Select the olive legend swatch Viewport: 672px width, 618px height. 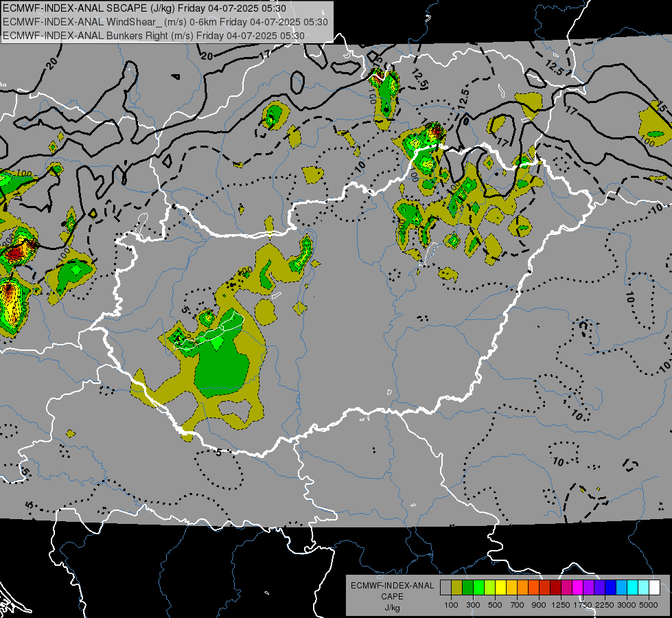457,588
